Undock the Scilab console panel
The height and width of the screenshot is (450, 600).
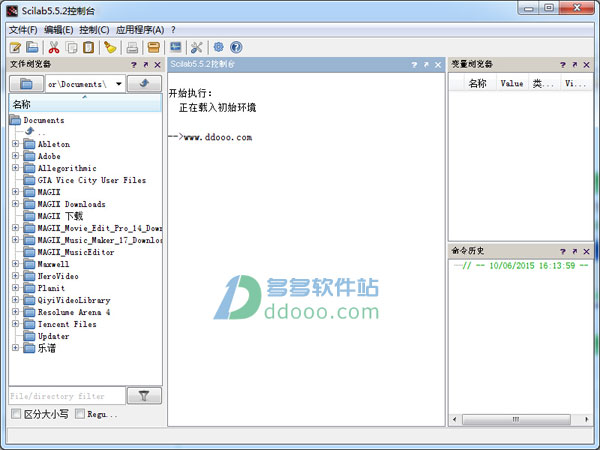(x=426, y=65)
